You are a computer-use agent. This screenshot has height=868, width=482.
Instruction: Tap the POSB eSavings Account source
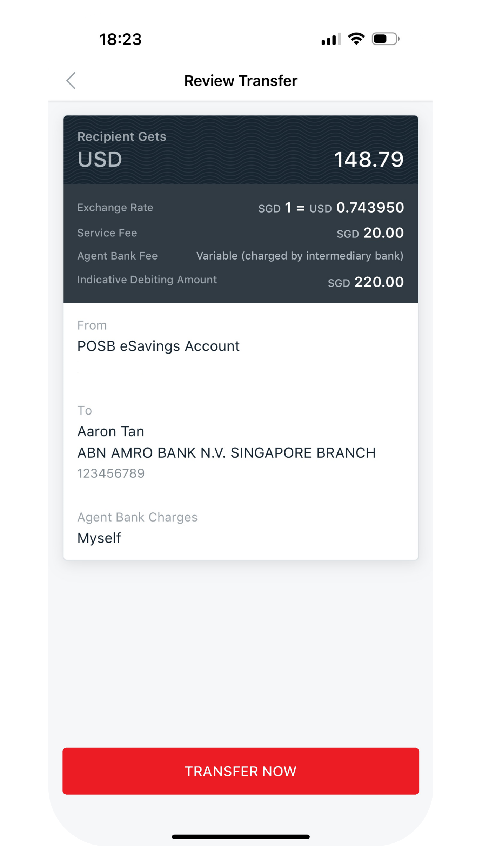pos(158,346)
